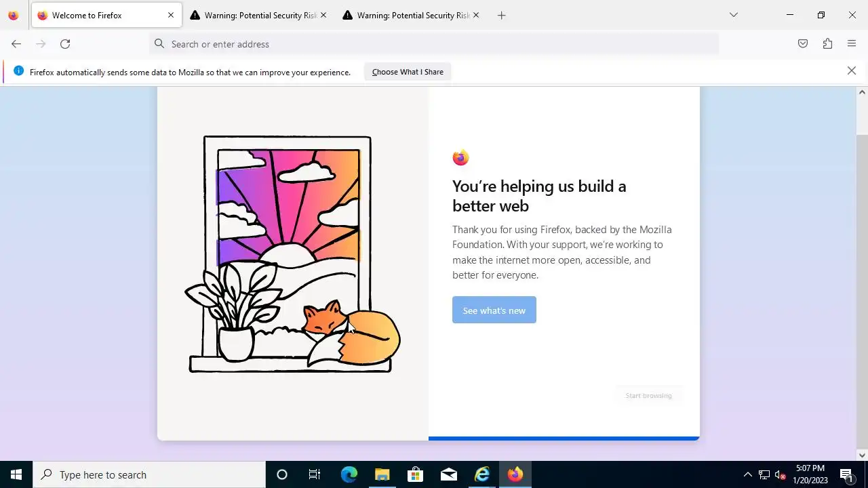The image size is (868, 488).
Task: Click the Search or enter address field
Action: [434, 44]
